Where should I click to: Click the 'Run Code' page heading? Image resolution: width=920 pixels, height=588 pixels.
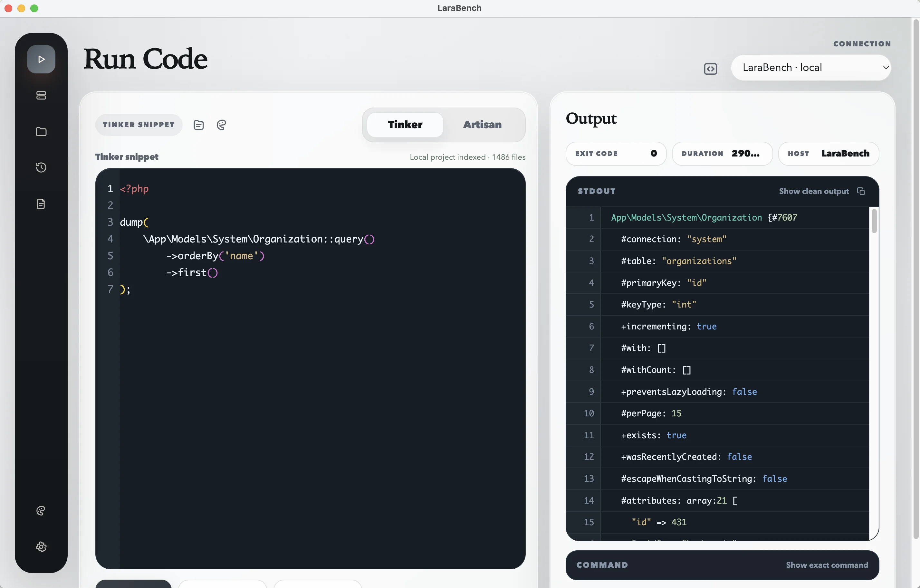tap(146, 59)
